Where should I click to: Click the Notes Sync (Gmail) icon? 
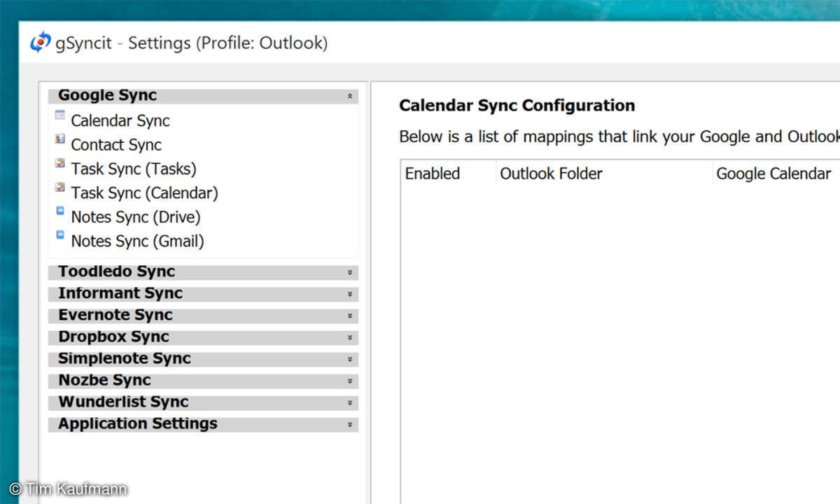pos(59,236)
